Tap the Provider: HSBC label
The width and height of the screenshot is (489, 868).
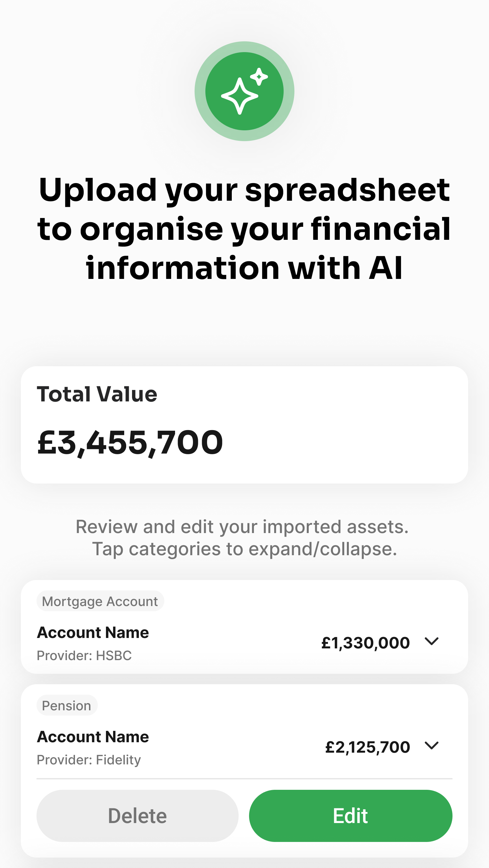point(84,656)
